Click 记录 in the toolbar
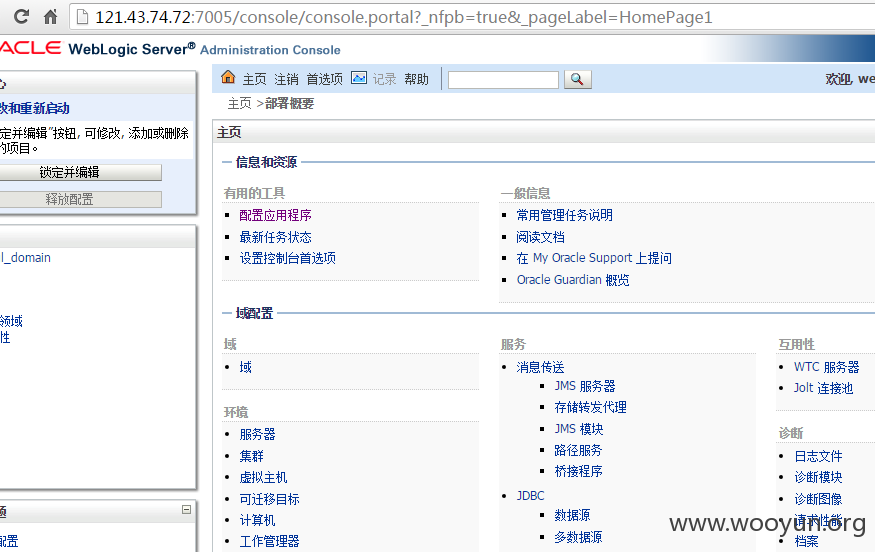Viewport: 875px width, 552px height. click(x=384, y=79)
